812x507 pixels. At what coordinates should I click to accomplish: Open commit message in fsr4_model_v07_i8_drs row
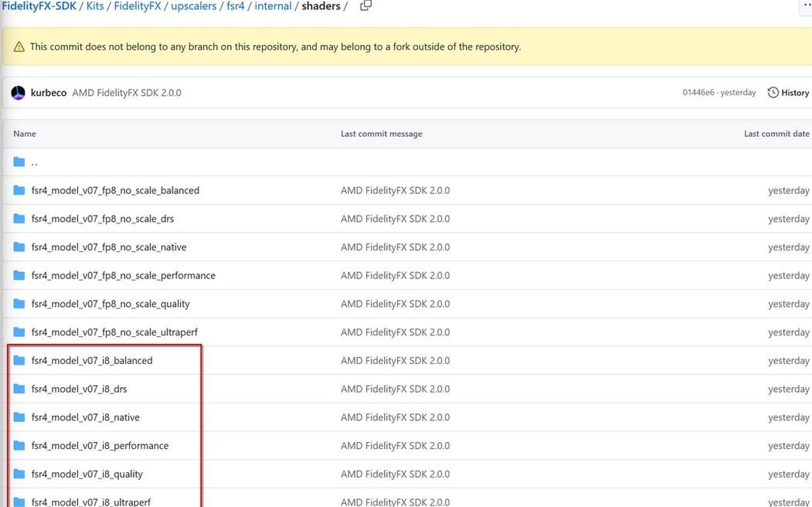[x=395, y=389]
